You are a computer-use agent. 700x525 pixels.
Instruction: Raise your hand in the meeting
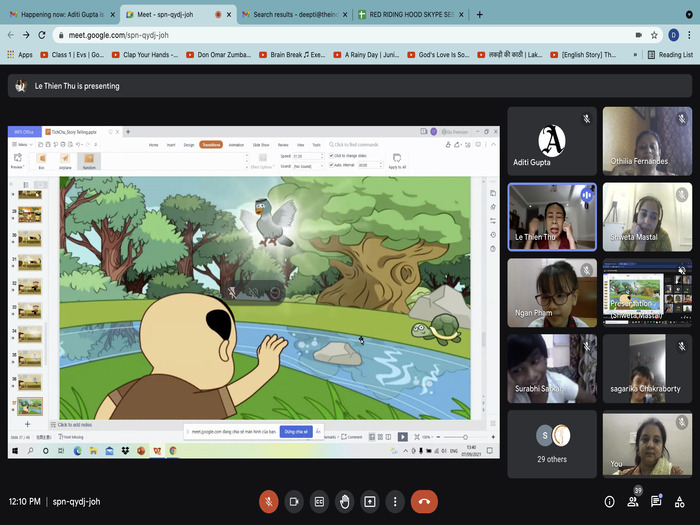(x=344, y=501)
